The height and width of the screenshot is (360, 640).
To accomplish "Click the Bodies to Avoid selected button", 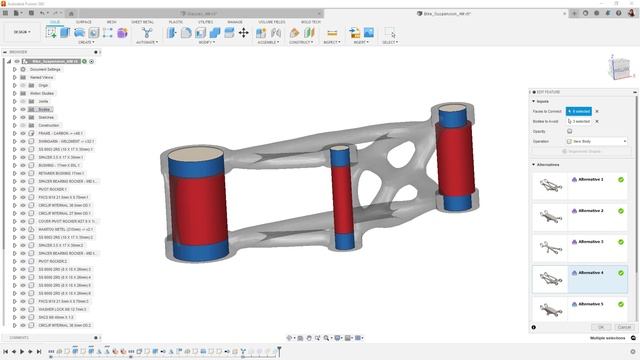I will (x=578, y=121).
